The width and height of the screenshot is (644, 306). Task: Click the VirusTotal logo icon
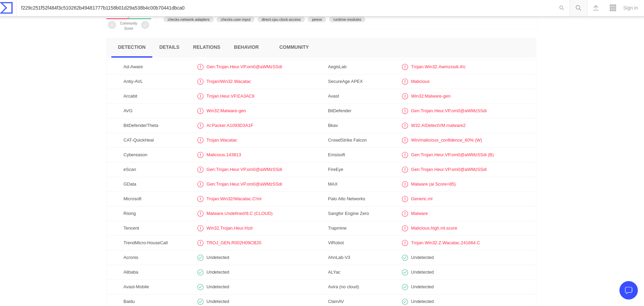(6, 8)
